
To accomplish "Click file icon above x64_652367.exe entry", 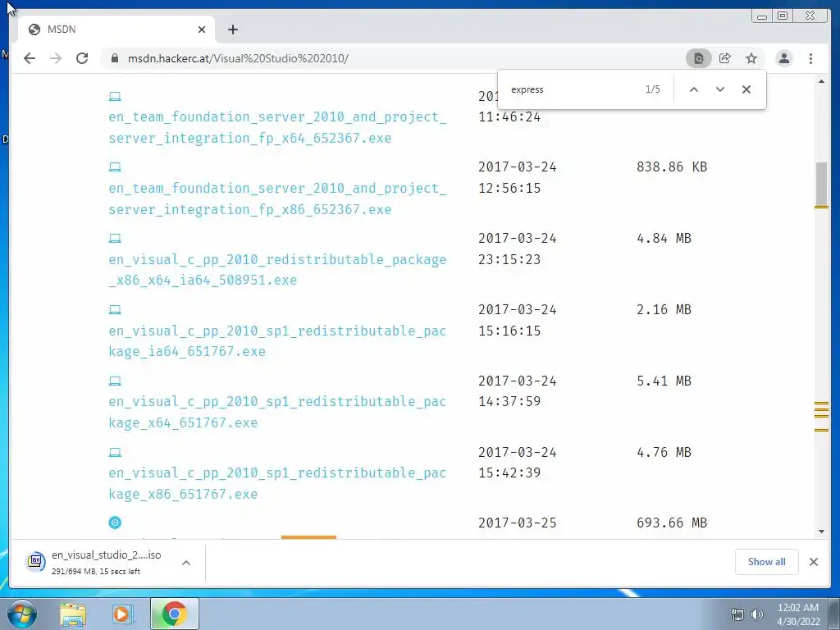I will (x=115, y=97).
